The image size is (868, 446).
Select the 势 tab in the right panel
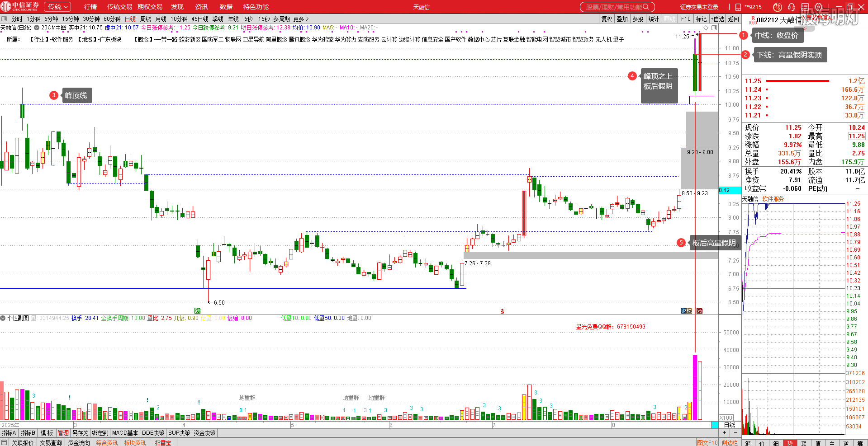point(790,443)
